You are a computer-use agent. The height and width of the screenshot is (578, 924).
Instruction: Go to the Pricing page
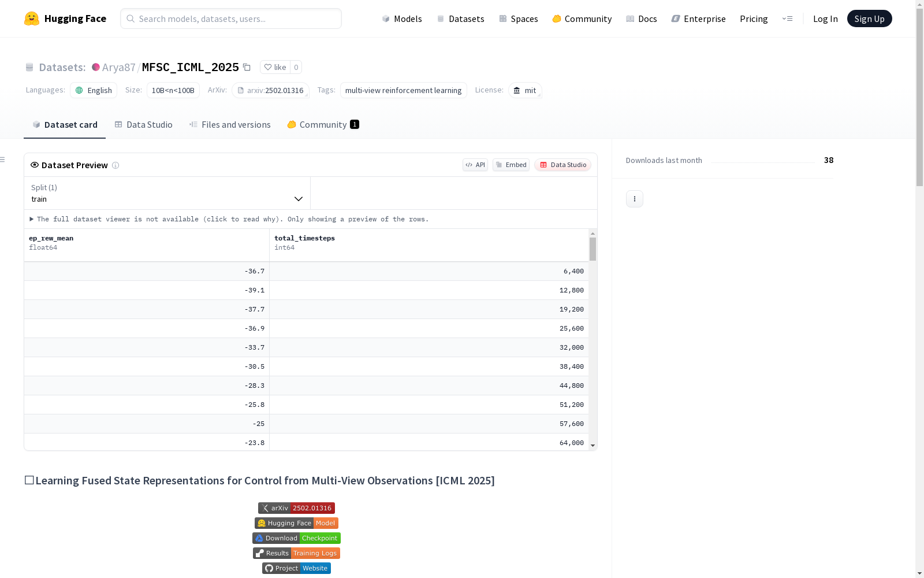pos(754,18)
